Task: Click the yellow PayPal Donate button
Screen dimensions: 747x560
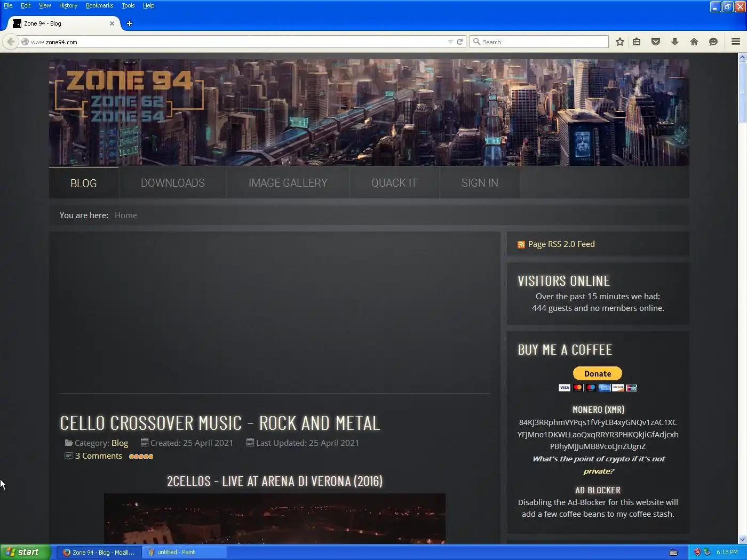Action: pyautogui.click(x=598, y=373)
